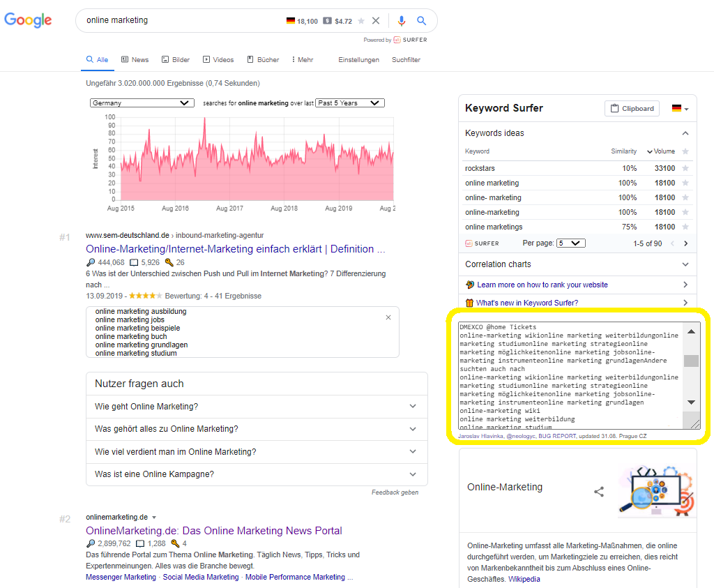The image size is (714, 588).
Task: Click scroll down arrow in keyword textarea
Action: [x=691, y=402]
